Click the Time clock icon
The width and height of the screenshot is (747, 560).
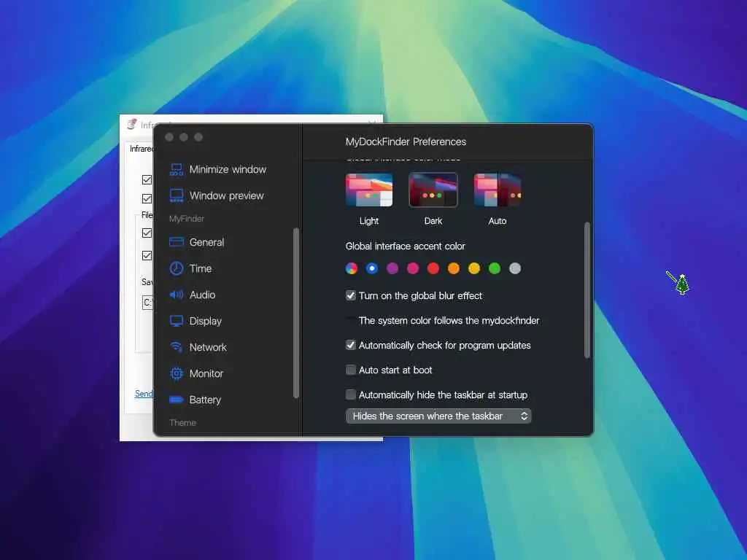point(177,268)
